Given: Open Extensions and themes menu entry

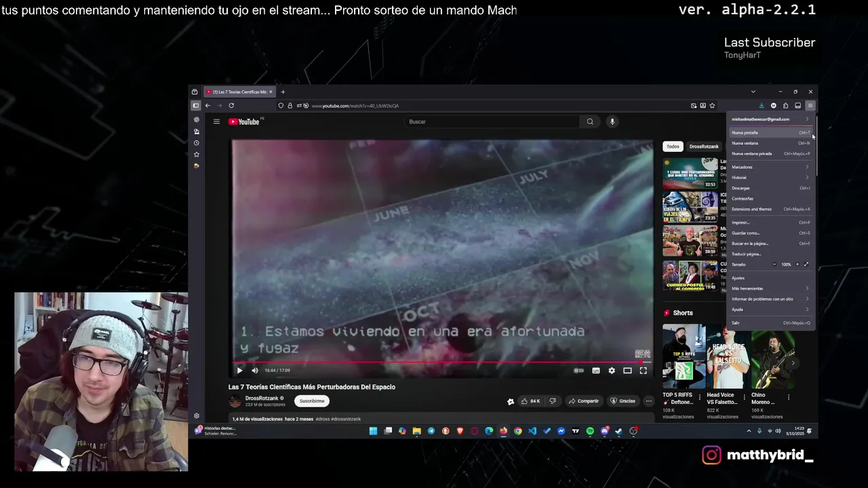Looking at the screenshot, I should (770, 209).
